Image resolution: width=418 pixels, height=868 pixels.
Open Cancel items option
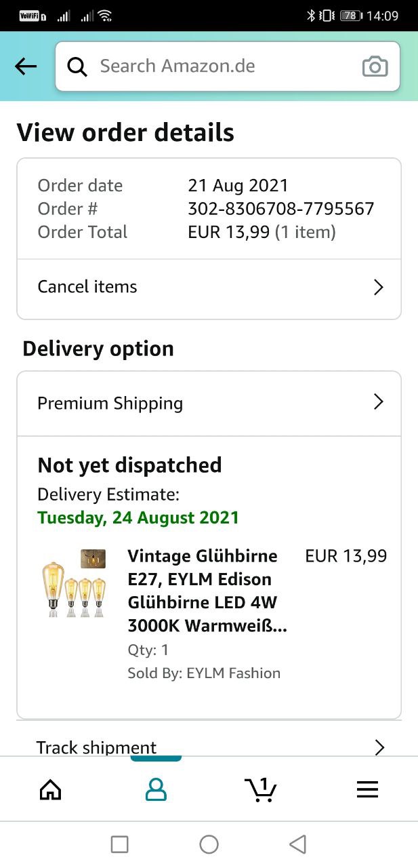87,287
